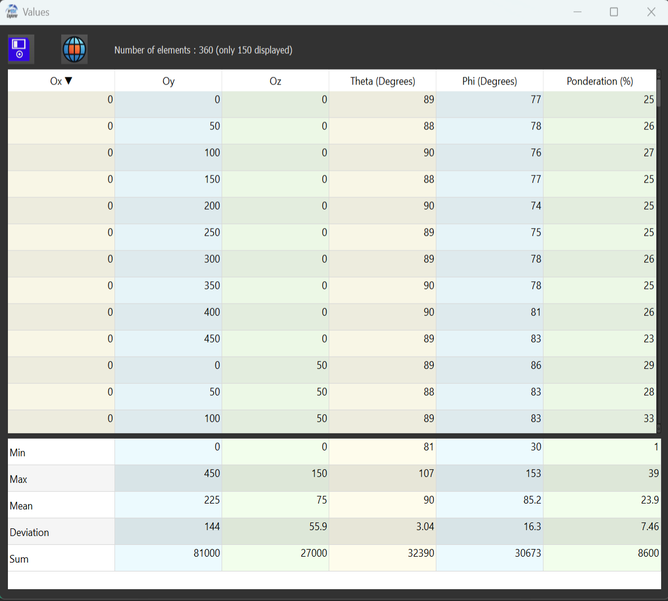The image size is (668, 601).
Task: Minimize the Values window
Action: pos(579,12)
